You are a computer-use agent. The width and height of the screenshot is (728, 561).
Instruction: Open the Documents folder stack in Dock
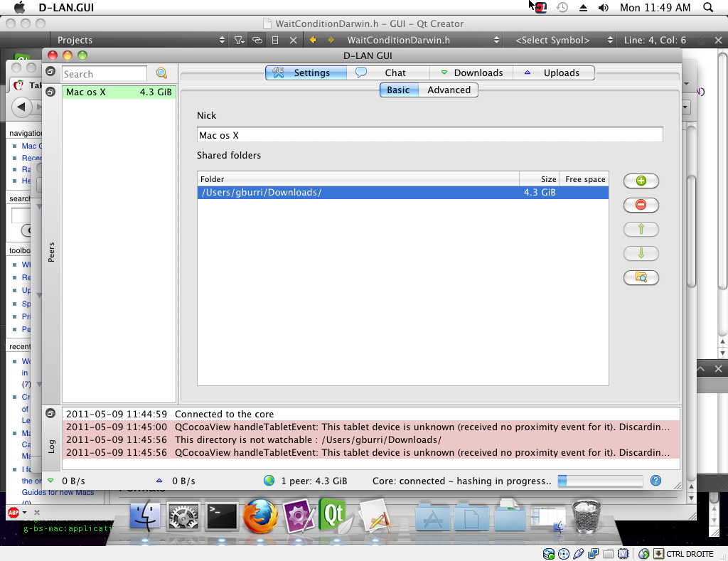coord(471,517)
